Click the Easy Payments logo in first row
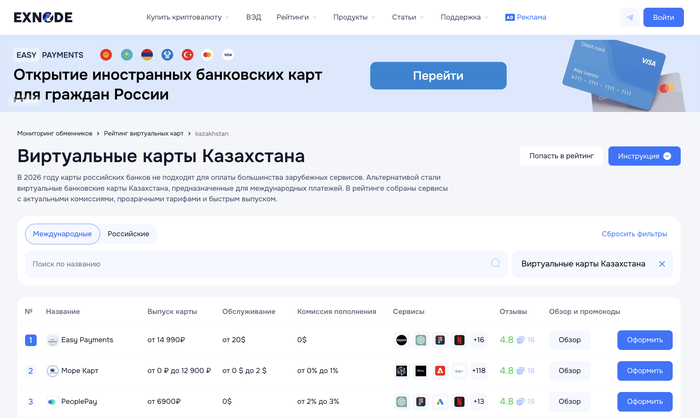 click(x=53, y=340)
